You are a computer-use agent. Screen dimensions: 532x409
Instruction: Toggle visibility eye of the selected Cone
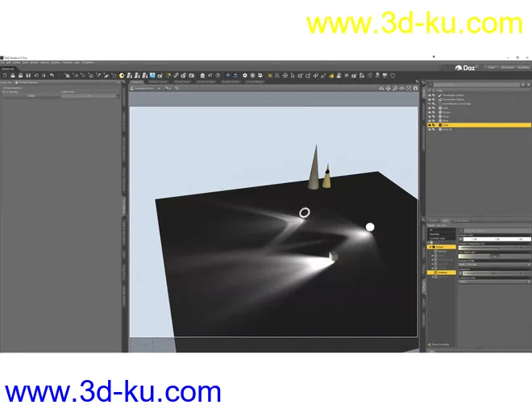(x=430, y=125)
